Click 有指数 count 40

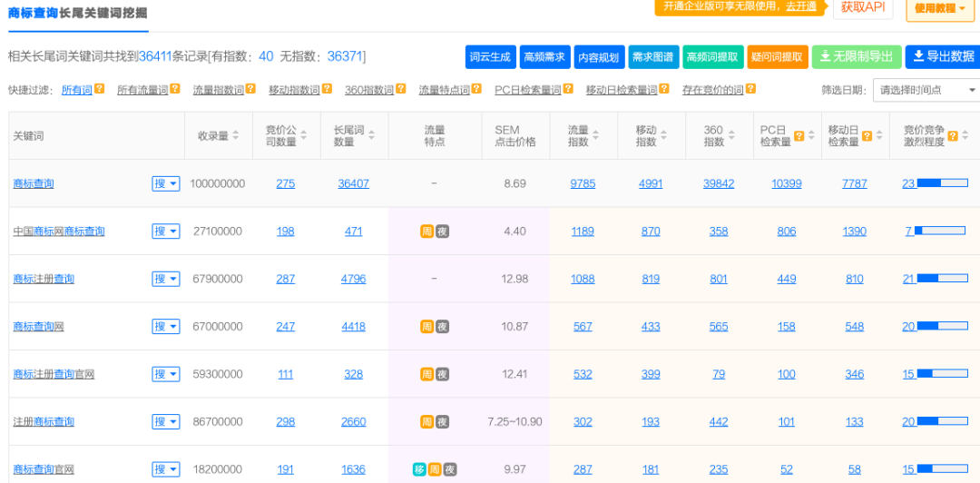[x=266, y=56]
